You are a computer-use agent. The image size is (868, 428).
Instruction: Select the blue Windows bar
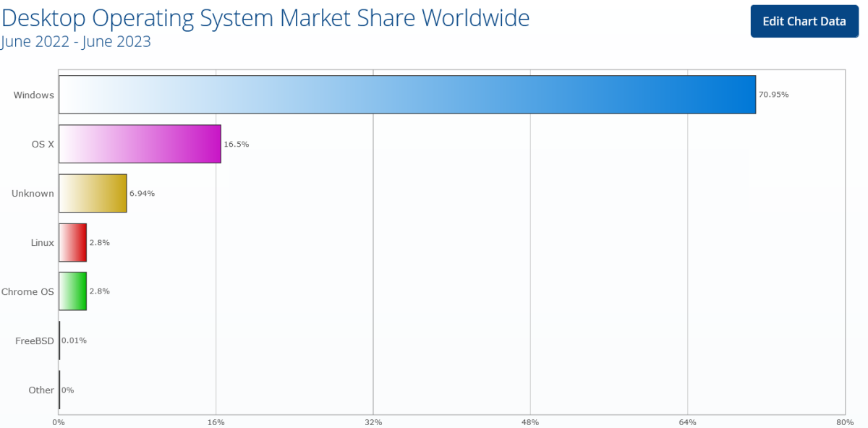(407, 95)
